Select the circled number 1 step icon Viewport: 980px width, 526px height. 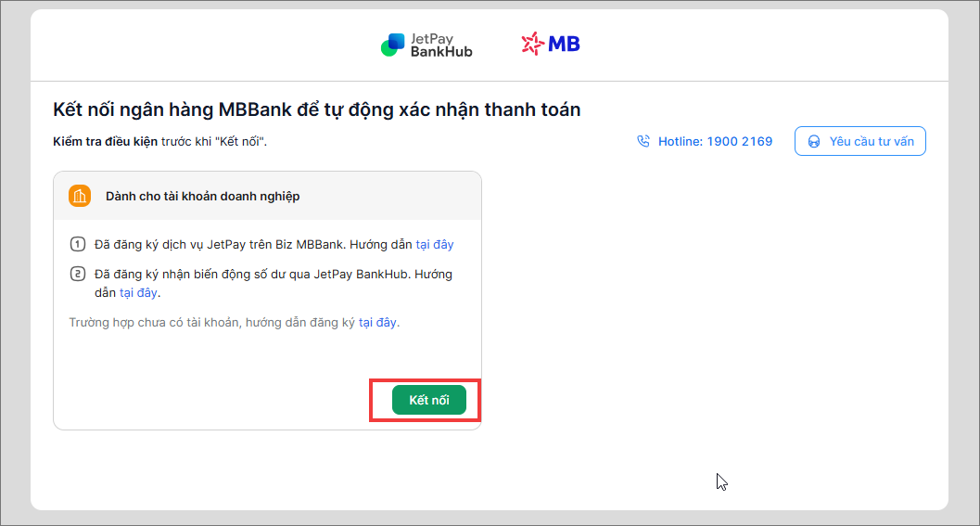78,244
